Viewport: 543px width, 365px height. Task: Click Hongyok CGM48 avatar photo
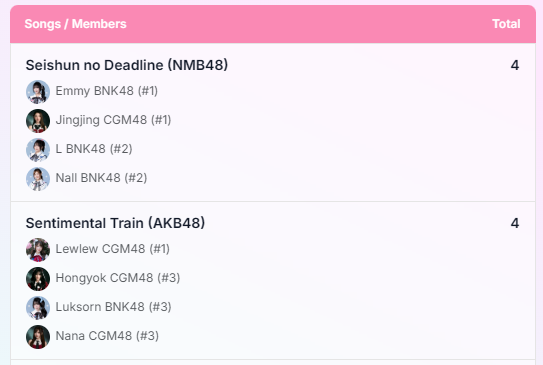[38, 279]
